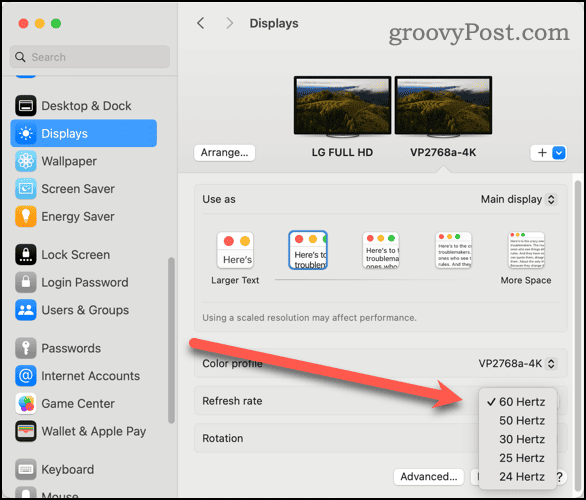Open Desktop & Dock settings icon
The height and width of the screenshot is (500, 586).
click(26, 106)
